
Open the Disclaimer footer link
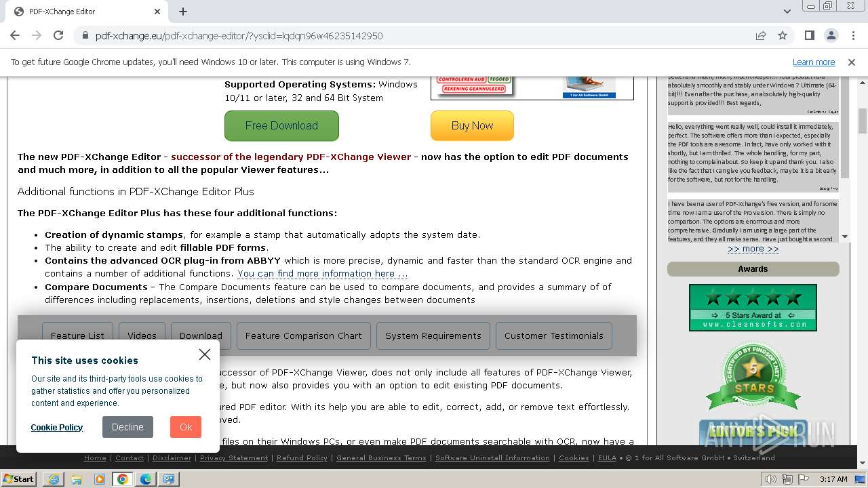(x=172, y=458)
